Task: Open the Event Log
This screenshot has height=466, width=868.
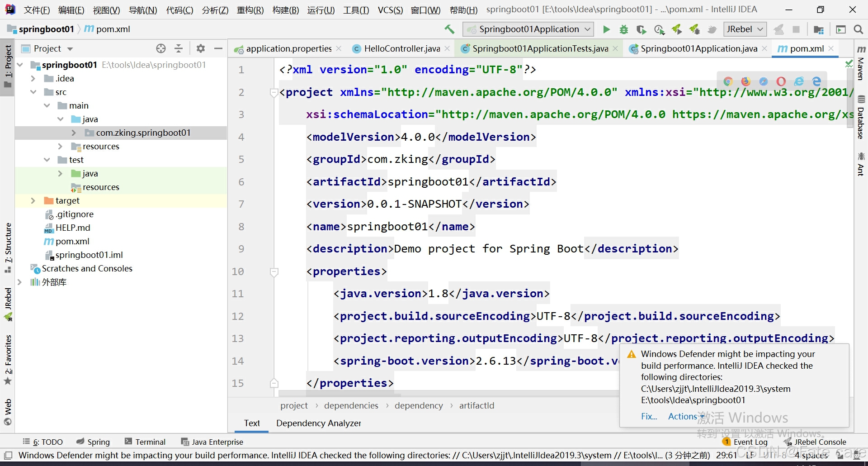Action: pyautogui.click(x=745, y=442)
